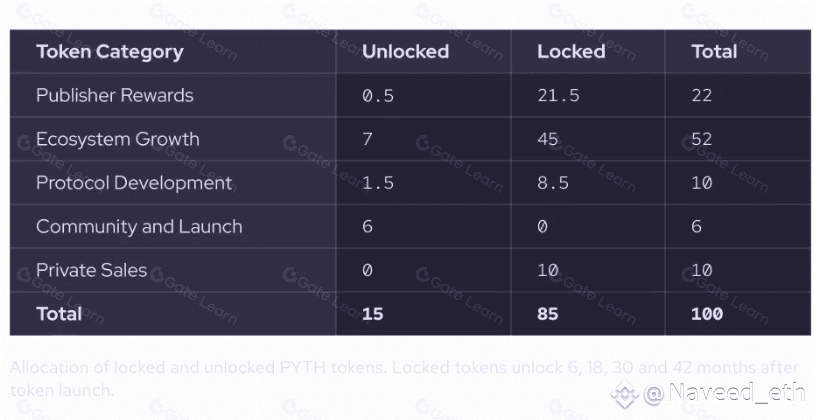Viewport: 814px width, 420px height.
Task: Select the Token Category column header
Action: [110, 51]
